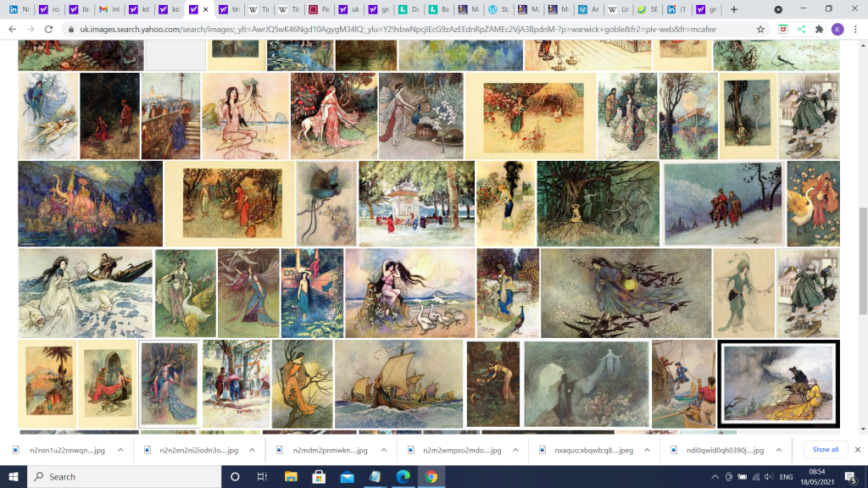The width and height of the screenshot is (868, 488).
Task: Reload the current page
Action: pyautogui.click(x=50, y=29)
